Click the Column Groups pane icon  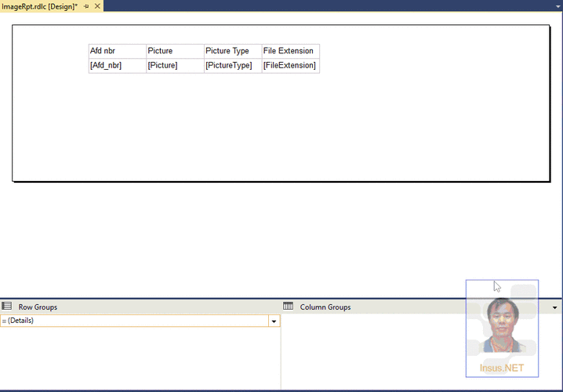[288, 307]
